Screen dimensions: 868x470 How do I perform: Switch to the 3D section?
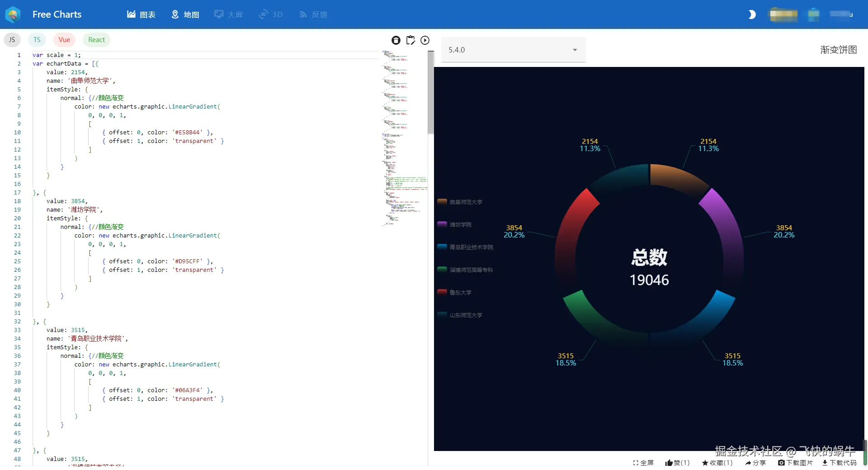click(270, 14)
